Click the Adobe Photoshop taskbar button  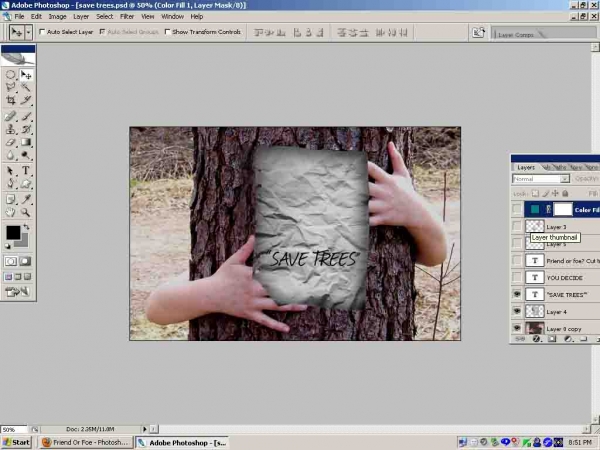183,442
